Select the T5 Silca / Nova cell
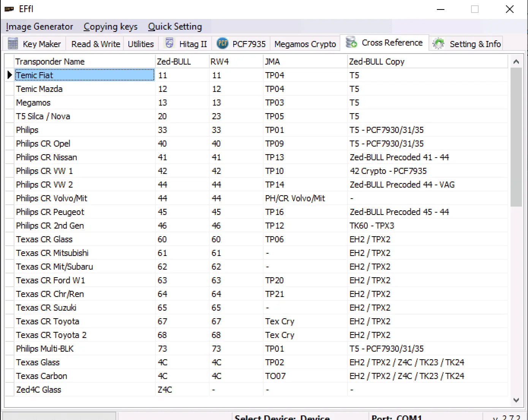The width and height of the screenshot is (528, 420). click(x=85, y=116)
